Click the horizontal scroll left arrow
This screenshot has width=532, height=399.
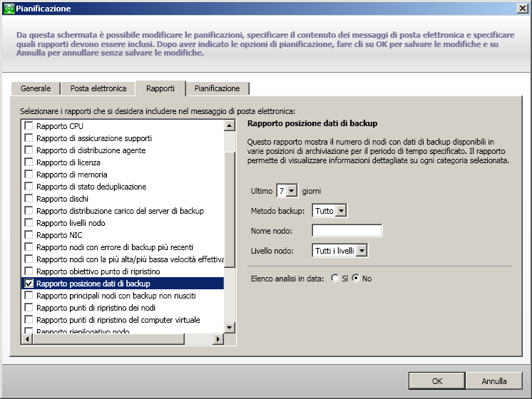[x=27, y=339]
